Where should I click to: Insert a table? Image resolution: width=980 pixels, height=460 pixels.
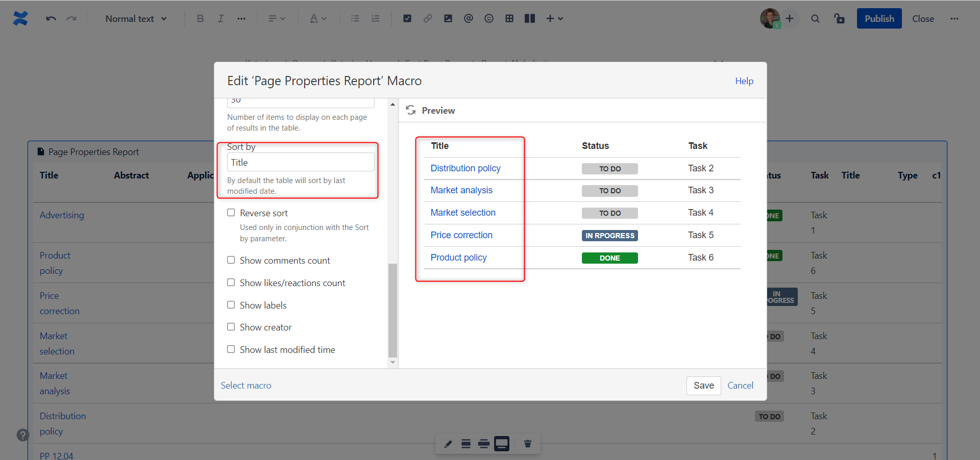pos(509,18)
